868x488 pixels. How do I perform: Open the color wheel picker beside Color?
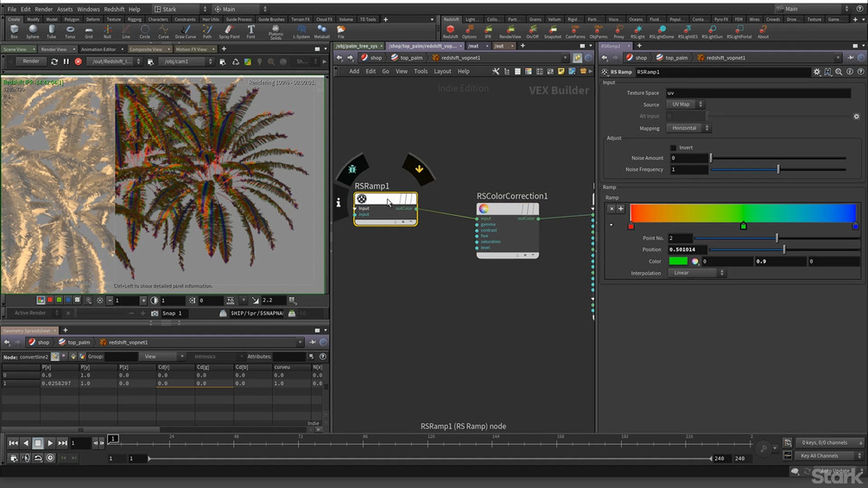tap(695, 261)
